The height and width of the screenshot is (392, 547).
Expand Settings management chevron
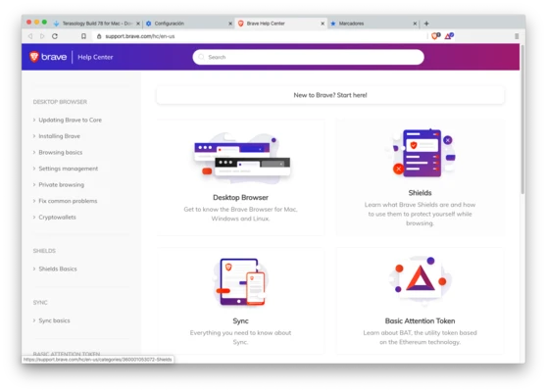point(34,169)
